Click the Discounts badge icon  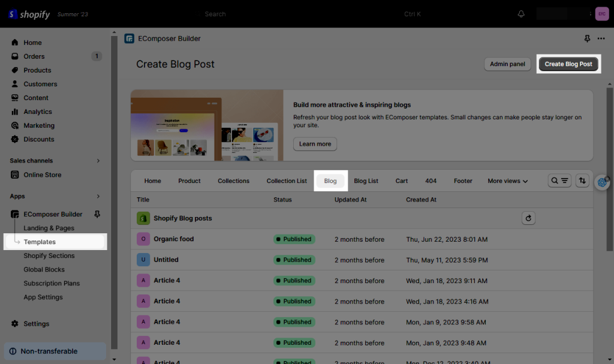[15, 139]
